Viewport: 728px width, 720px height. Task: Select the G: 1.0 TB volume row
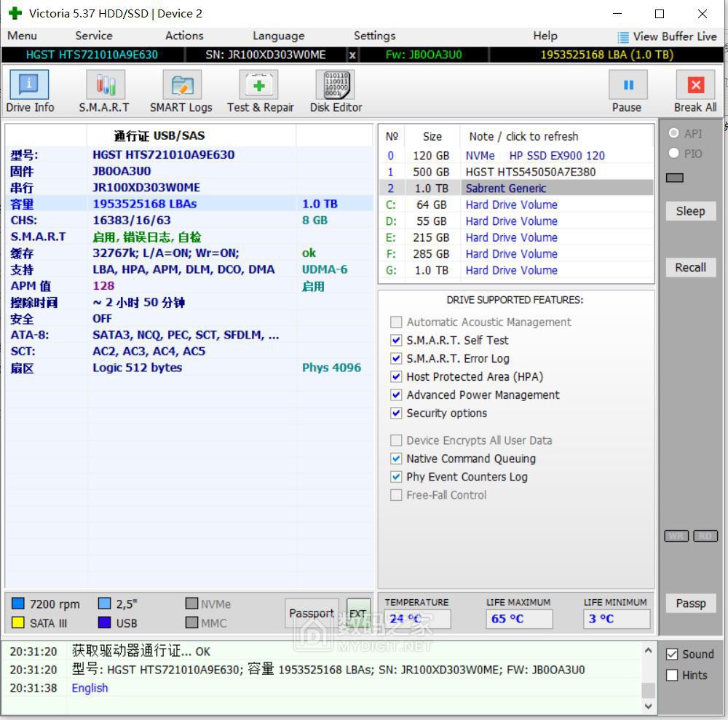[x=516, y=270]
